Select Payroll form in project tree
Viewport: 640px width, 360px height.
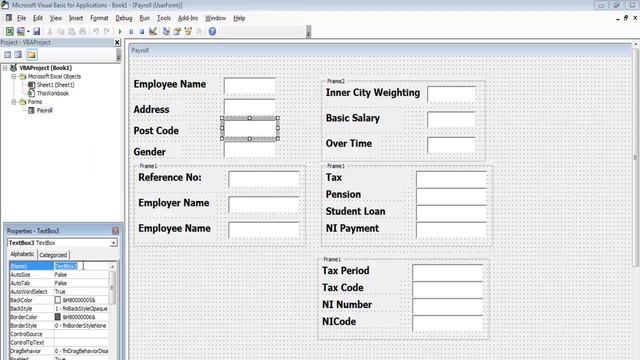click(x=44, y=110)
